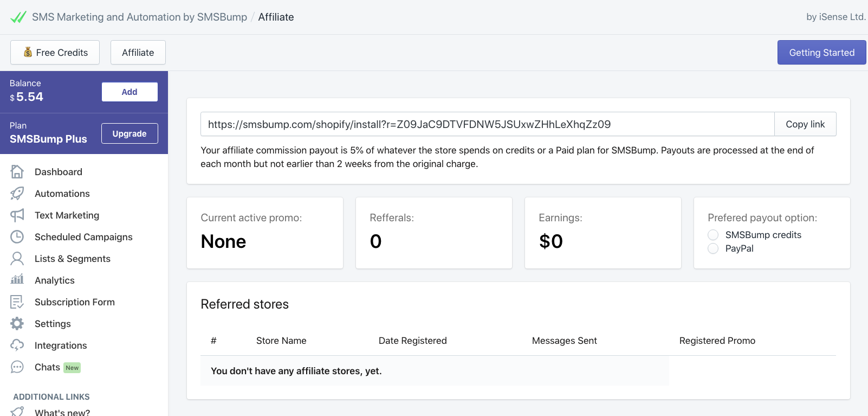Select PayPal as payout option

[x=713, y=248]
